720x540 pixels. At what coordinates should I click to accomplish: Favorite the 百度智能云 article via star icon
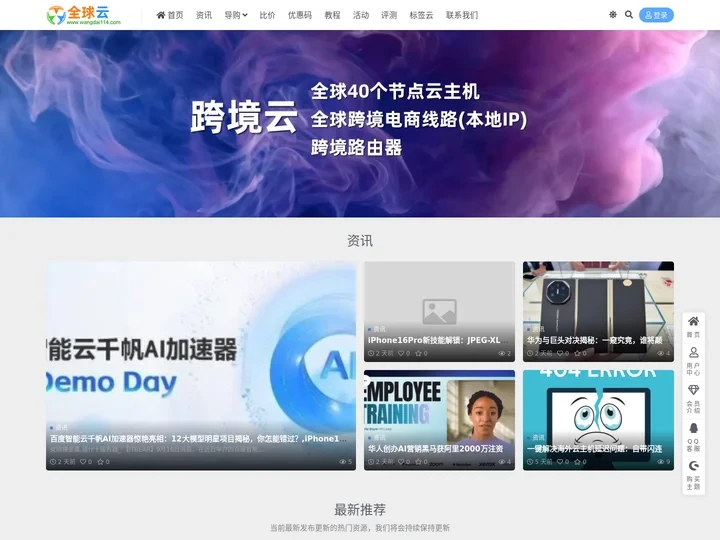click(103, 461)
